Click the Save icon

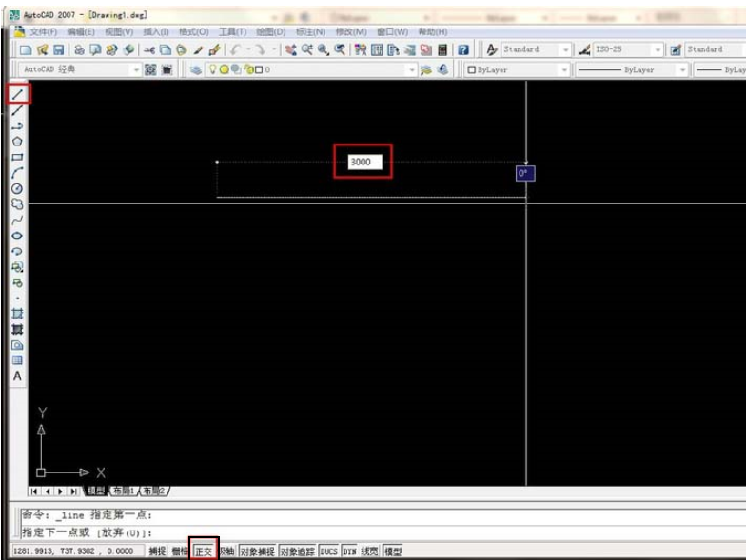click(x=59, y=49)
